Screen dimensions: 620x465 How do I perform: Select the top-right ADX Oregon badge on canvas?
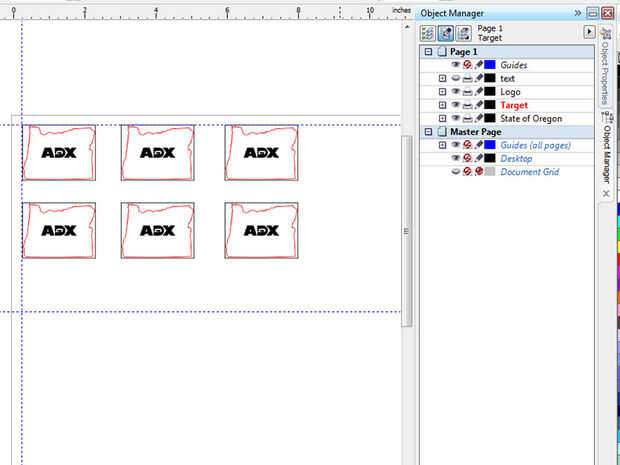point(261,153)
